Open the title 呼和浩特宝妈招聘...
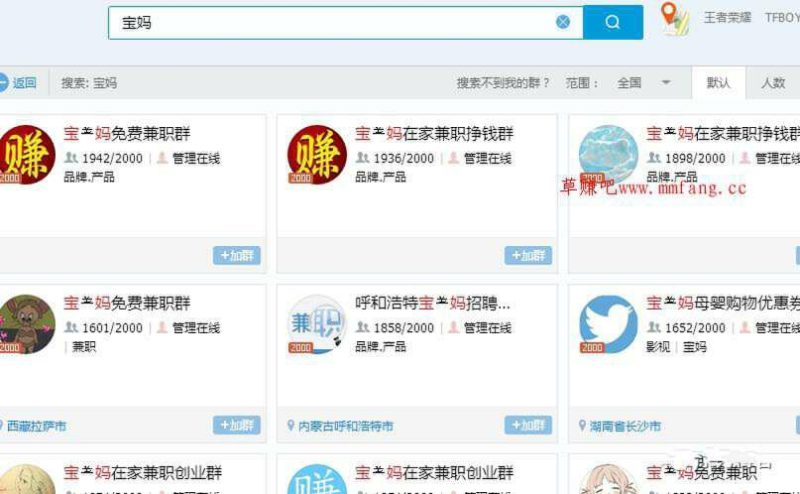The width and height of the screenshot is (800, 494). [433, 304]
